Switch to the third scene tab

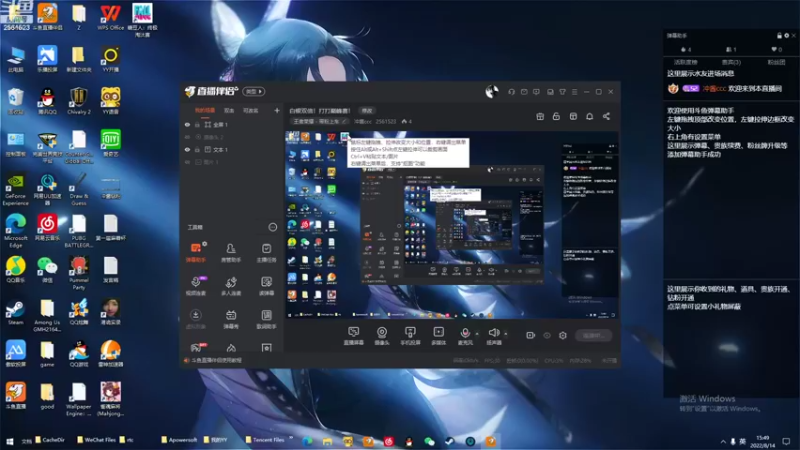250,110
